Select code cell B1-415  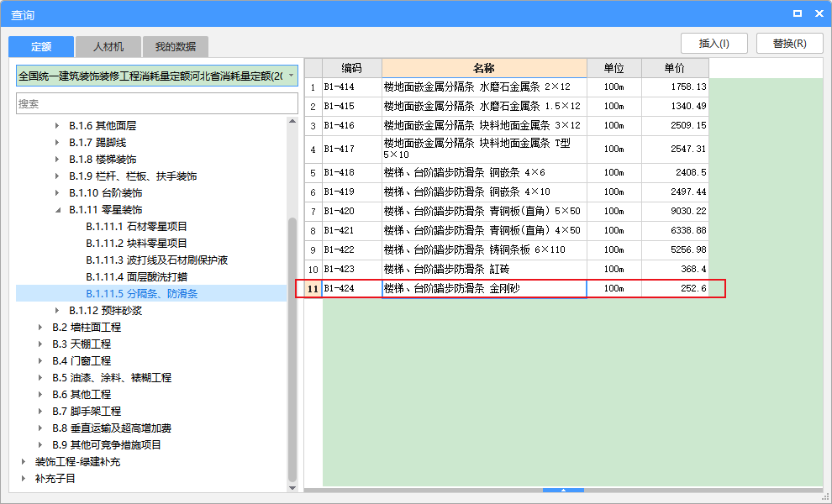pyautogui.click(x=352, y=106)
